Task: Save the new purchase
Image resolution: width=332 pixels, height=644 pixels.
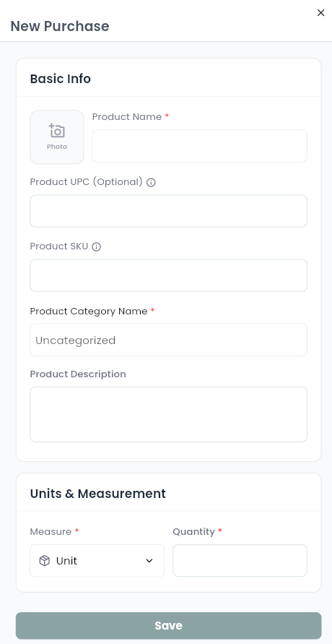Action: click(x=168, y=625)
